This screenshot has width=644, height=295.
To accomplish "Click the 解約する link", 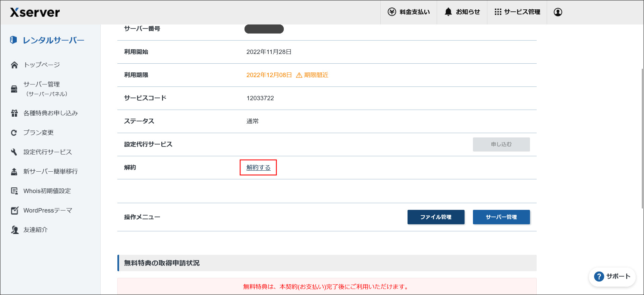I will pos(258,168).
